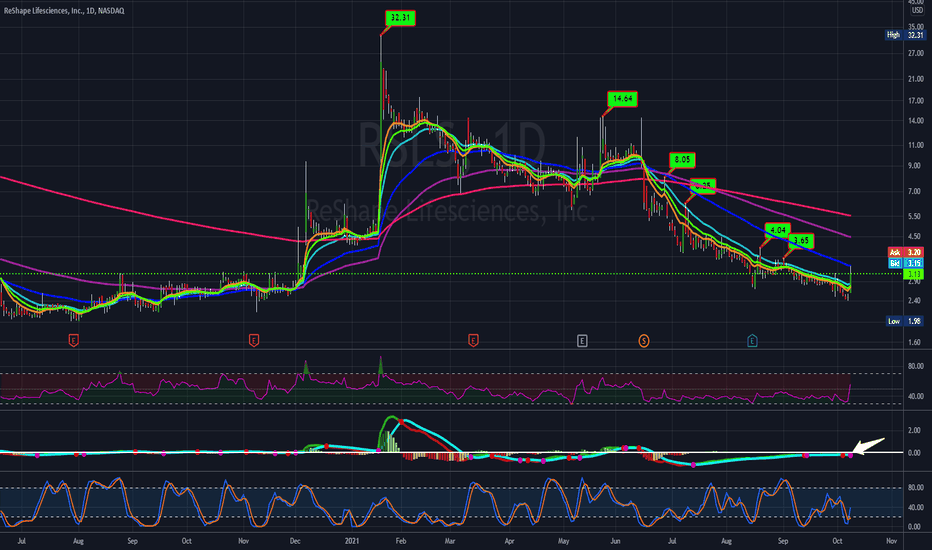Select the 8.05 price callout label
This screenshot has height=550, width=932.
tap(682, 160)
